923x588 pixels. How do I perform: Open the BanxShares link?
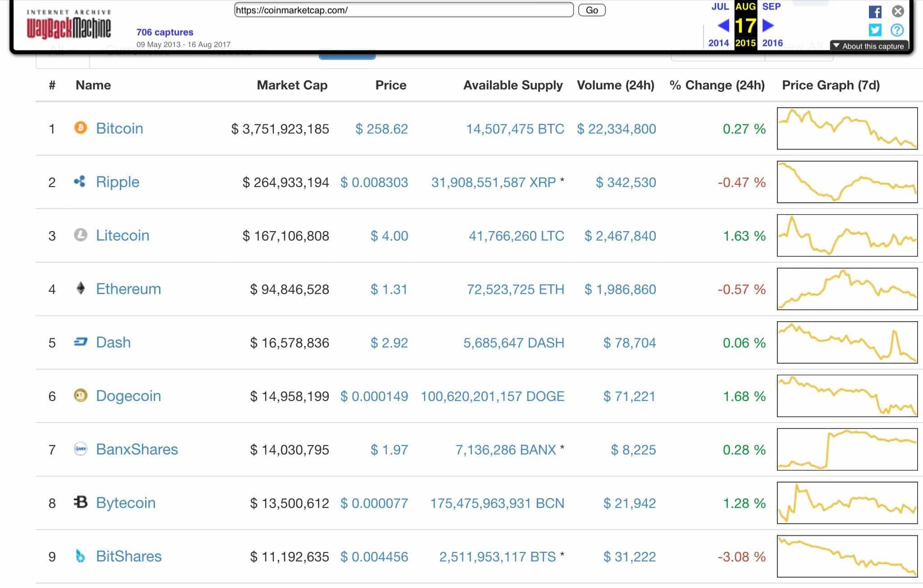click(x=137, y=449)
